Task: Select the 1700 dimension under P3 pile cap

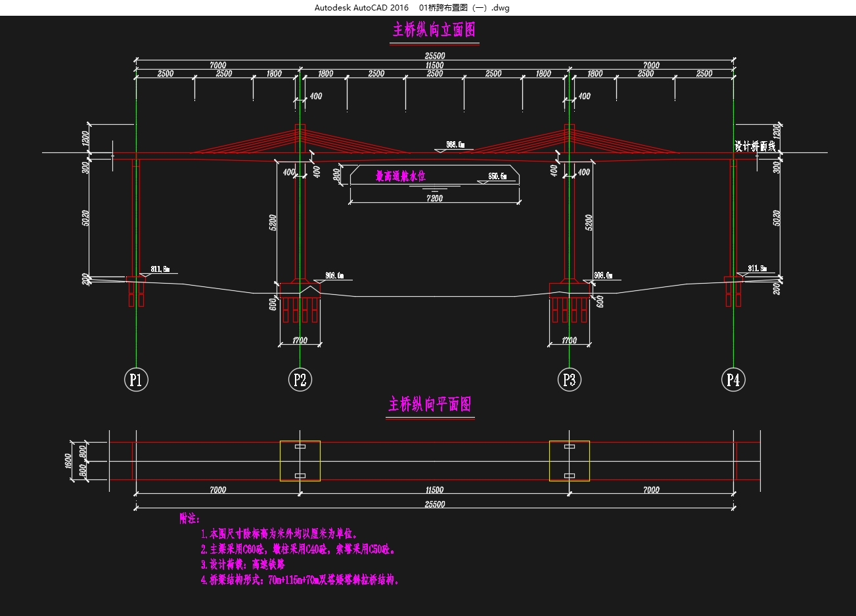Action: 569,341
